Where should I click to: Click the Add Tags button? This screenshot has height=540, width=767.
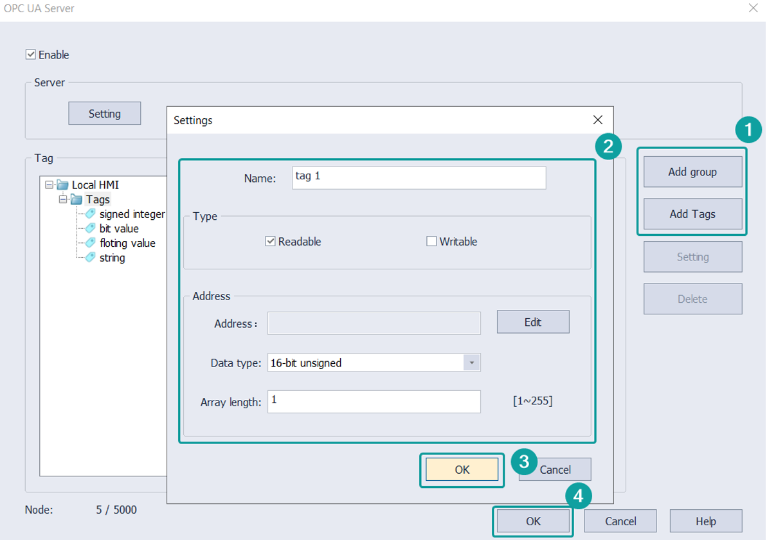tap(692, 214)
